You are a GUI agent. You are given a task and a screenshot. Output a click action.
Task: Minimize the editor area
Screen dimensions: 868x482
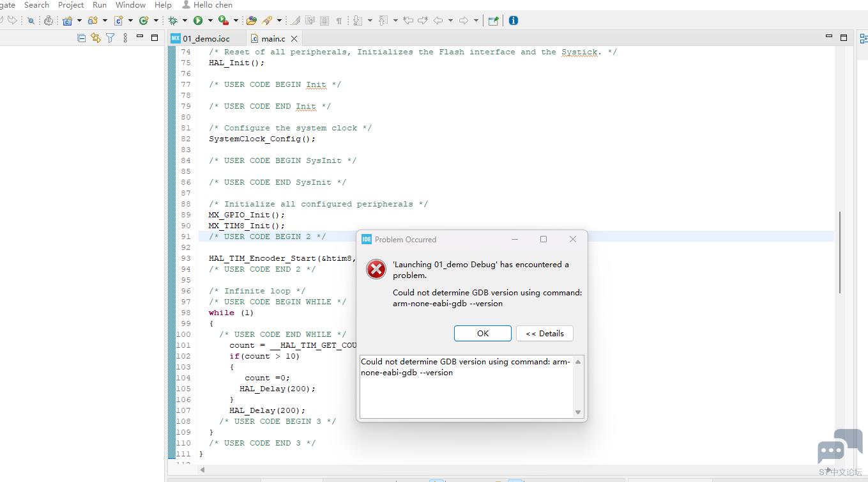pyautogui.click(x=829, y=36)
